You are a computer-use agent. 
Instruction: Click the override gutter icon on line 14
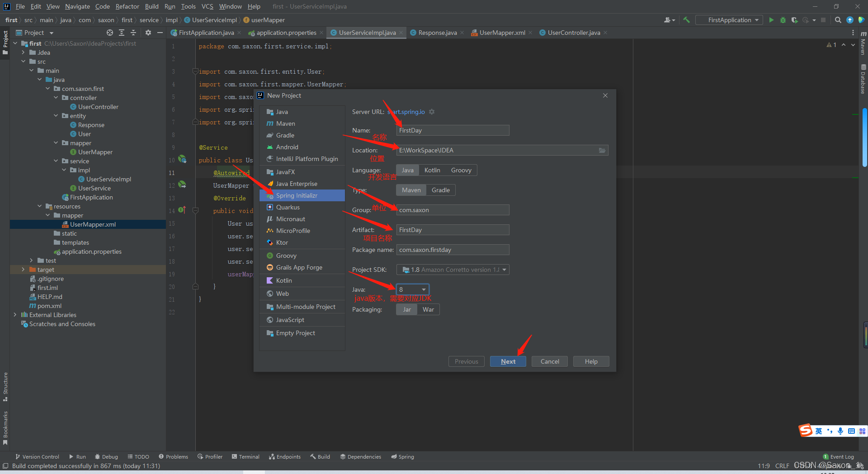click(x=182, y=210)
